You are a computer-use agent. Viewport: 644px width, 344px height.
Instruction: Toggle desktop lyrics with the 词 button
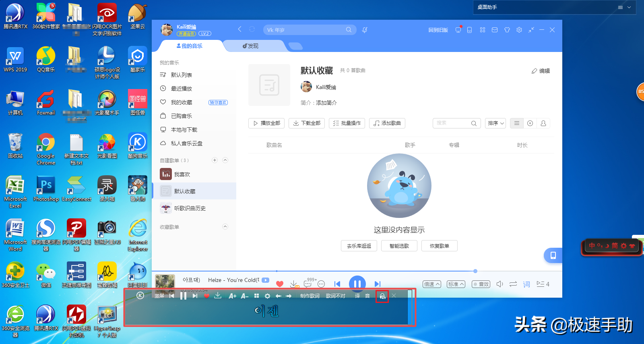coord(526,284)
